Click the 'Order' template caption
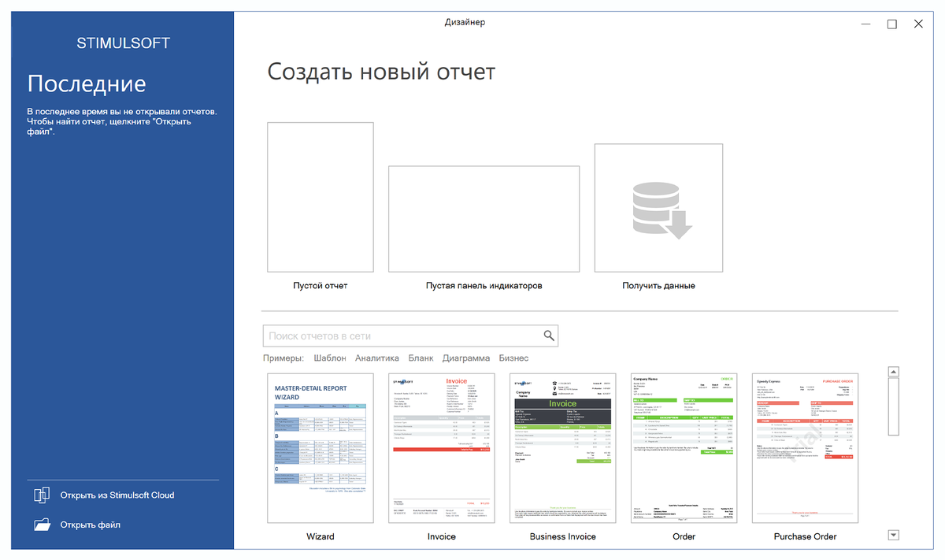The height and width of the screenshot is (560, 945). 684,536
